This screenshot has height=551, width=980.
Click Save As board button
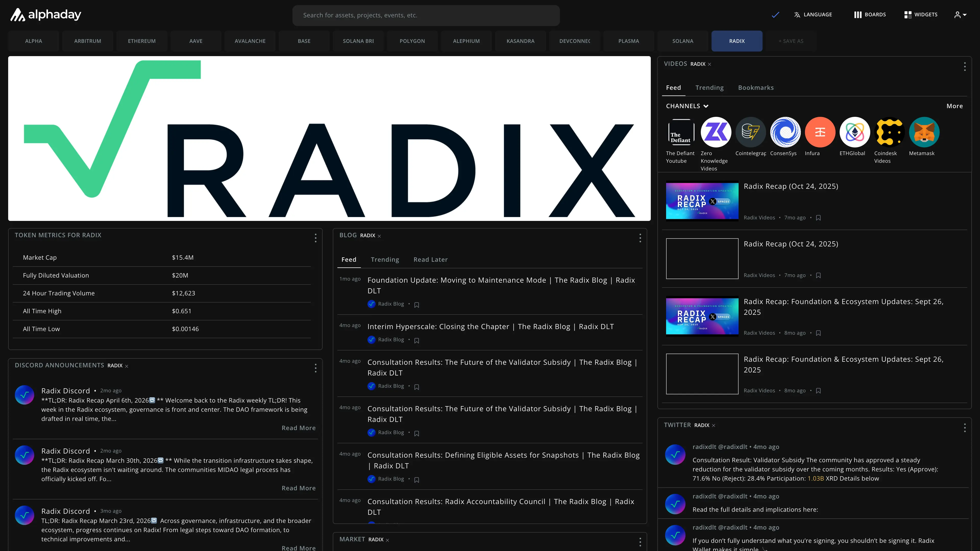pyautogui.click(x=791, y=41)
